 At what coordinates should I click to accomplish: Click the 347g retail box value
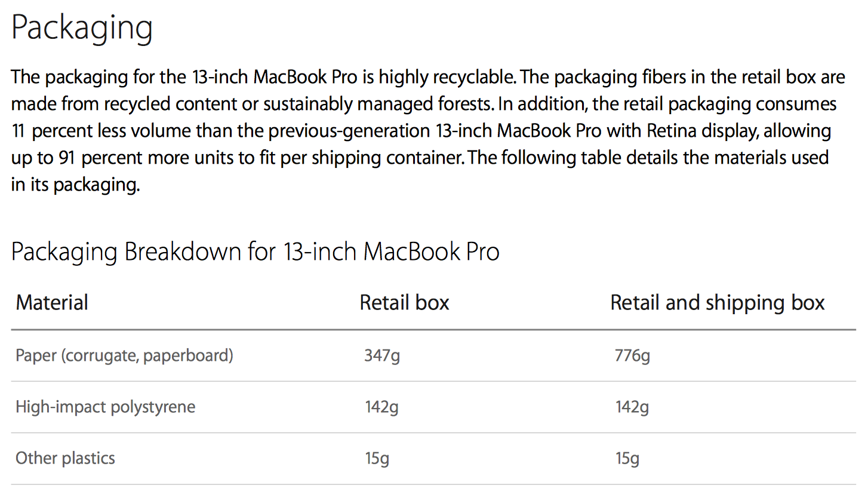[382, 357]
